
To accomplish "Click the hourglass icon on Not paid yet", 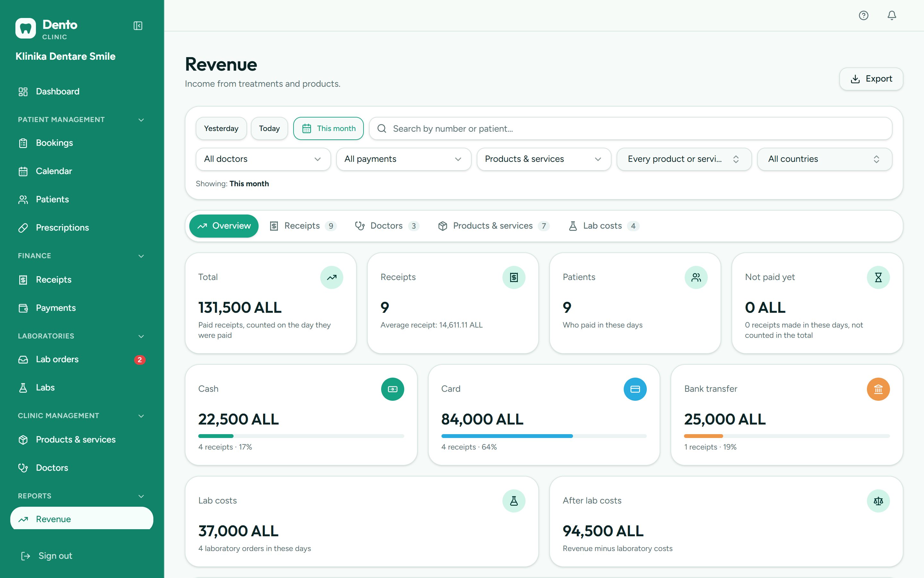I will point(878,277).
